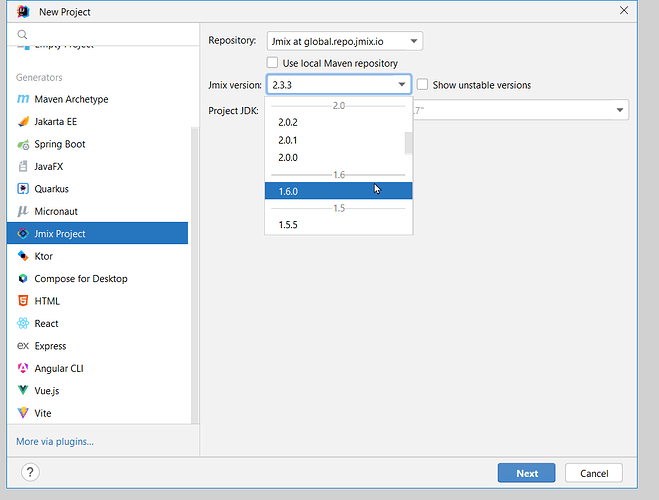The height and width of the screenshot is (500, 659).
Task: Select Vue.js project type
Action: click(98, 390)
